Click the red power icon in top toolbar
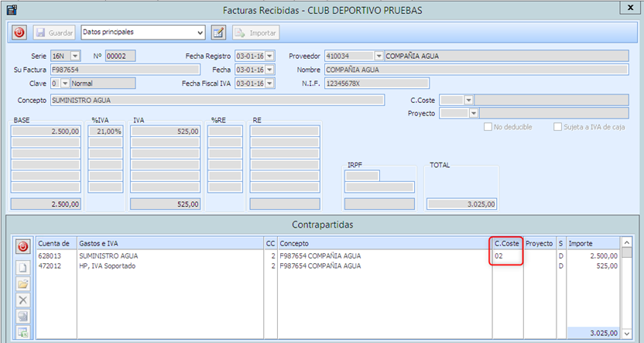Screen dimensions: 644x343 pos(19,33)
